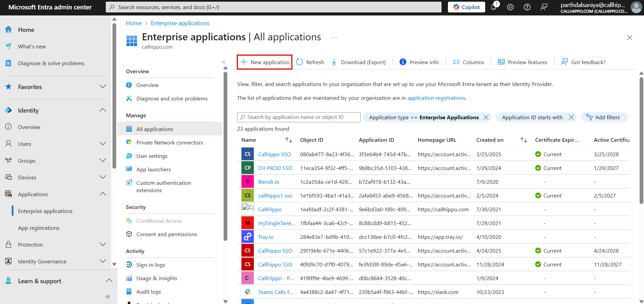Sort by Created on column arrows
Viewport: 644px width, 304px height.
[x=524, y=140]
